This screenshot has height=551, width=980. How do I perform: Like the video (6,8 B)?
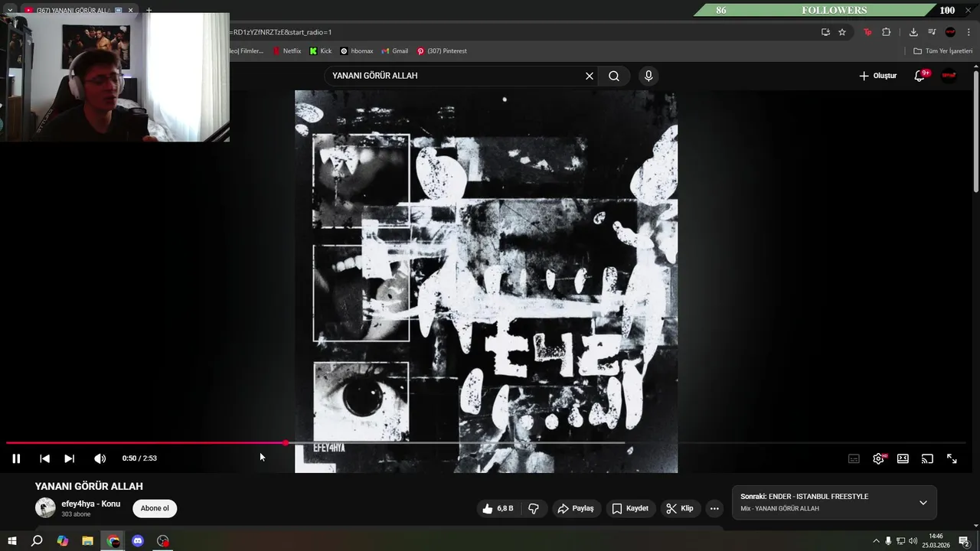498,508
